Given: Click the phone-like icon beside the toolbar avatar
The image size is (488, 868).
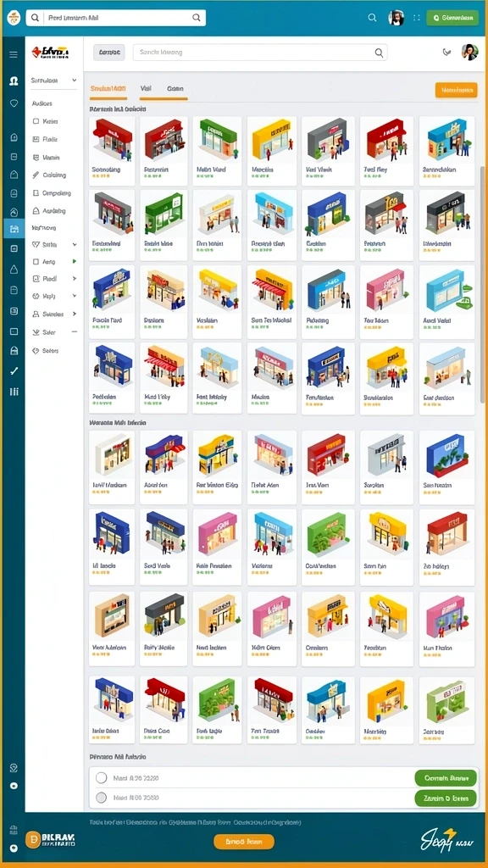Looking at the screenshot, I should [x=446, y=53].
